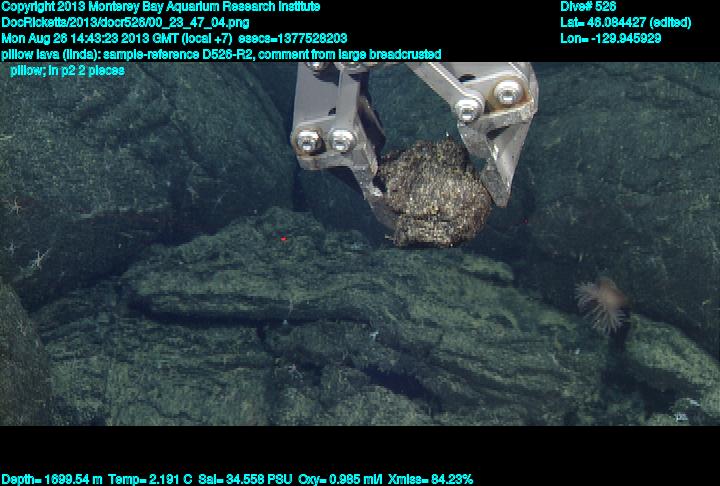Click the 'pillow; in p2 2 places' comment line
Image resolution: width=720 pixels, height=486 pixels.
pos(67,70)
